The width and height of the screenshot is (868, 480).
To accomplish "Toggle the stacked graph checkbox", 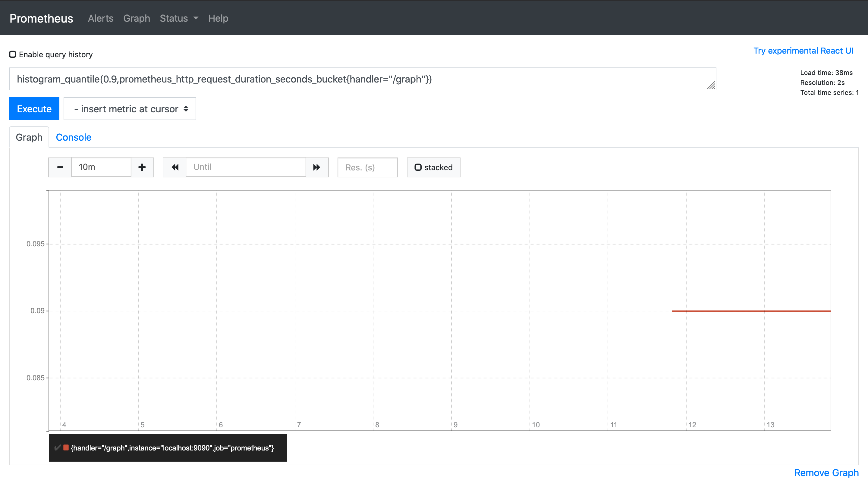I will 418,167.
